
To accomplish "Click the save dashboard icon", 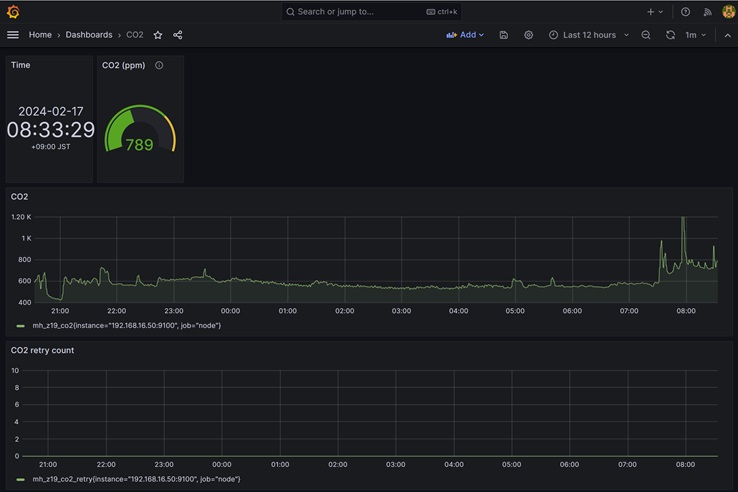I will coord(503,35).
